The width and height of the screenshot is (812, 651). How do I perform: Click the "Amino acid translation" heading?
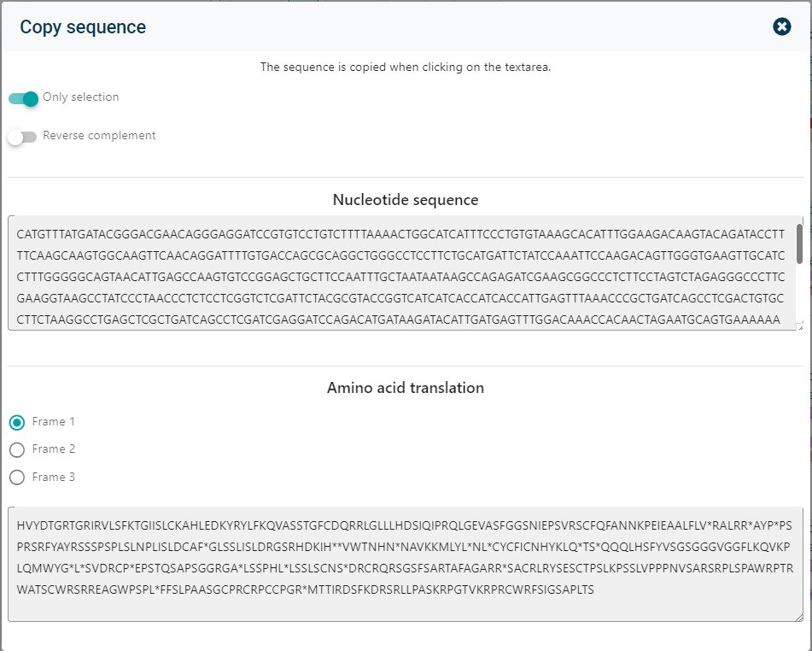406,388
